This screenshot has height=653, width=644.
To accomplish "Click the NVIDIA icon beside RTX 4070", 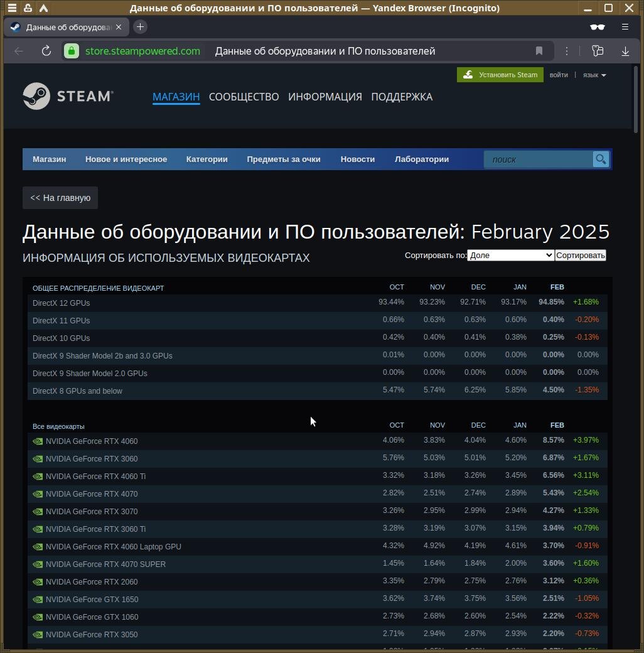I will pyautogui.click(x=38, y=494).
